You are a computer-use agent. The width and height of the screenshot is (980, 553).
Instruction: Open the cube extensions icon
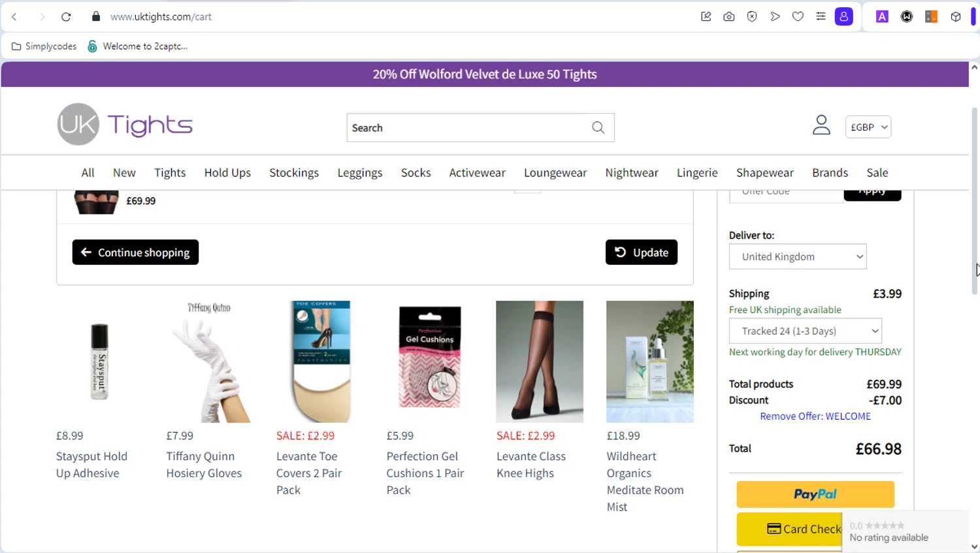pyautogui.click(x=956, y=17)
